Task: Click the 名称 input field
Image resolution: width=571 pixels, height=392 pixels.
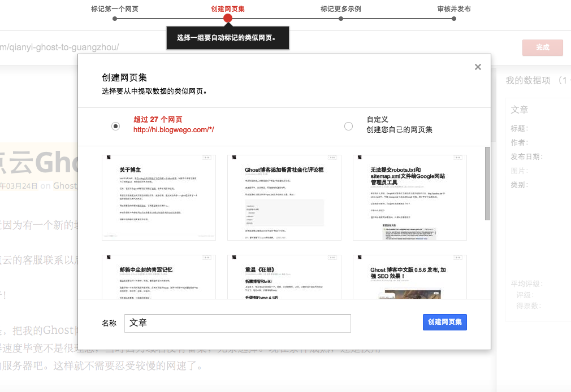Action: click(x=237, y=323)
